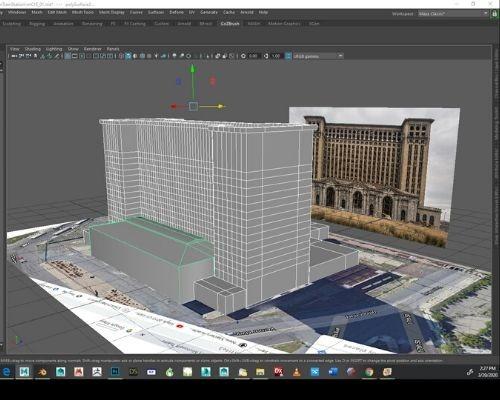Screen dimensions: 500x400
Task: Click the Grease Pencil icon
Action: click(x=57, y=56)
